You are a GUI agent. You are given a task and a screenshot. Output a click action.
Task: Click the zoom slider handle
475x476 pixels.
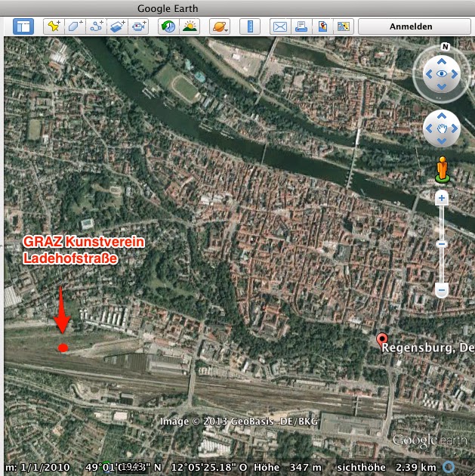point(442,244)
